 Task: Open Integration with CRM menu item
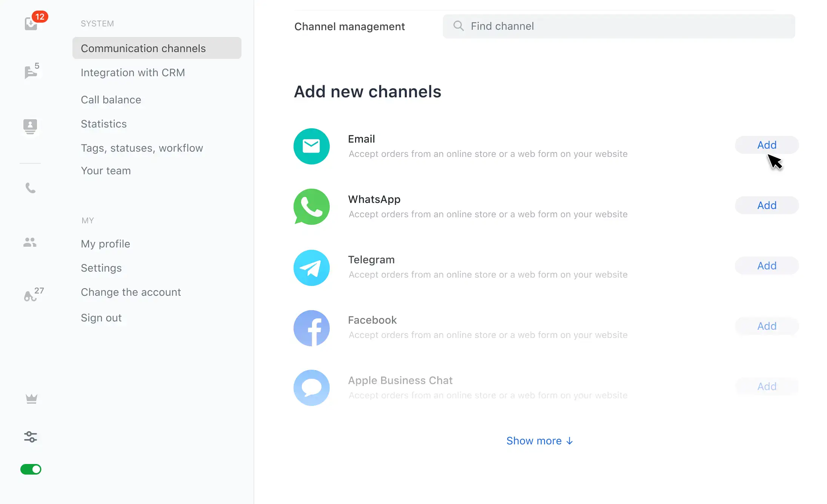coord(133,72)
